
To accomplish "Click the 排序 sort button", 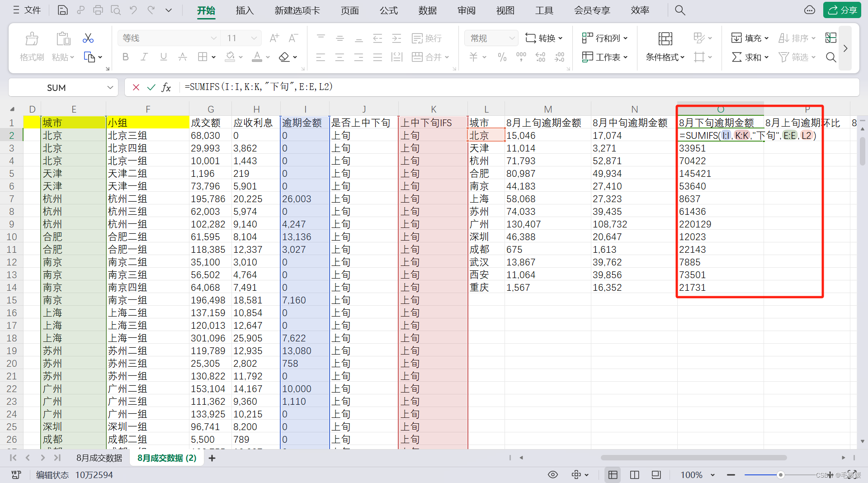I will point(797,38).
